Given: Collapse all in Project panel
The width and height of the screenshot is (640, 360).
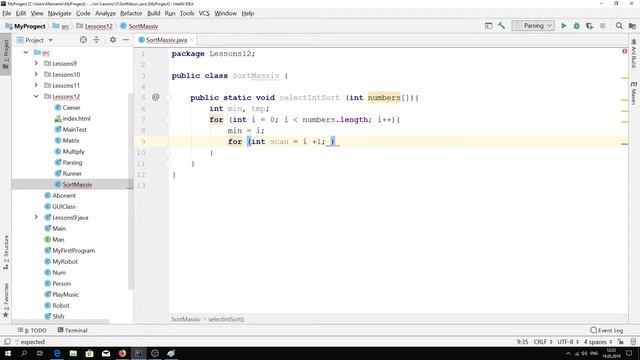Looking at the screenshot, I should point(96,40).
